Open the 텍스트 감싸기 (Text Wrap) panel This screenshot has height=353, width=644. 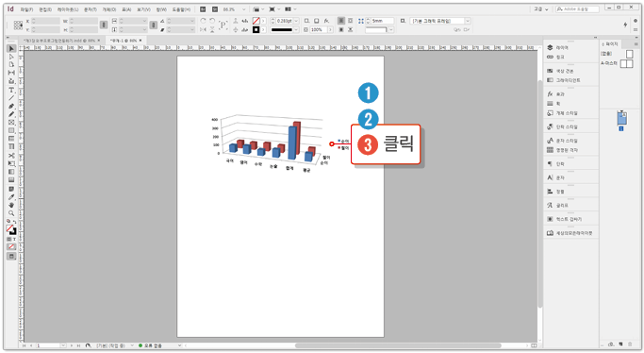tap(564, 219)
